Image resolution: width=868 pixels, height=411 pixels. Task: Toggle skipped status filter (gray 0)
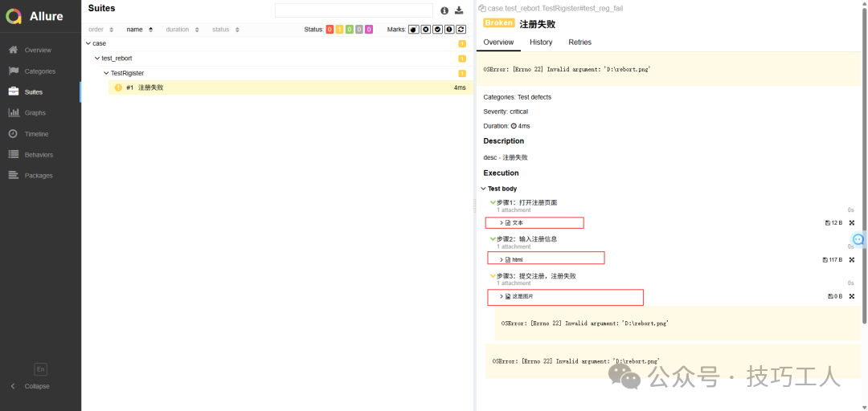(358, 30)
